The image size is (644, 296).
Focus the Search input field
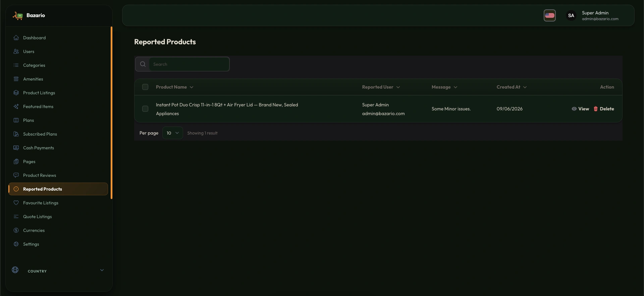tap(189, 64)
